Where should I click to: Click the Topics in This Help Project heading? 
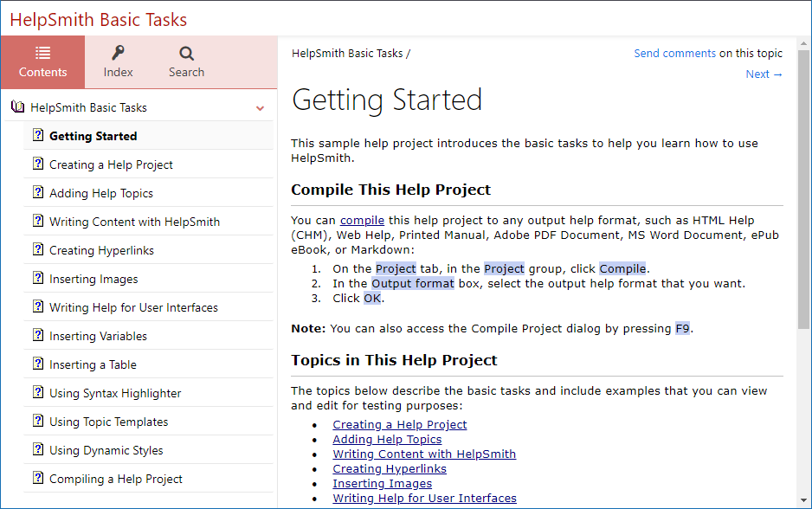[x=394, y=360]
